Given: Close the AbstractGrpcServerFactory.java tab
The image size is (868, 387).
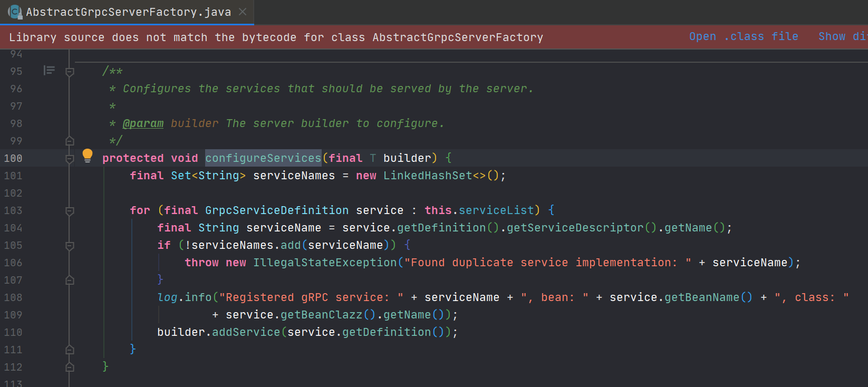Looking at the screenshot, I should [243, 12].
